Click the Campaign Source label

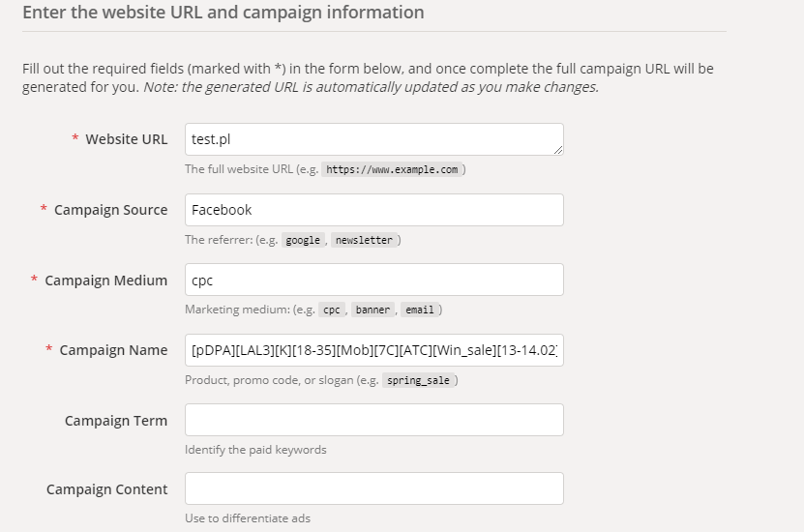[110, 210]
